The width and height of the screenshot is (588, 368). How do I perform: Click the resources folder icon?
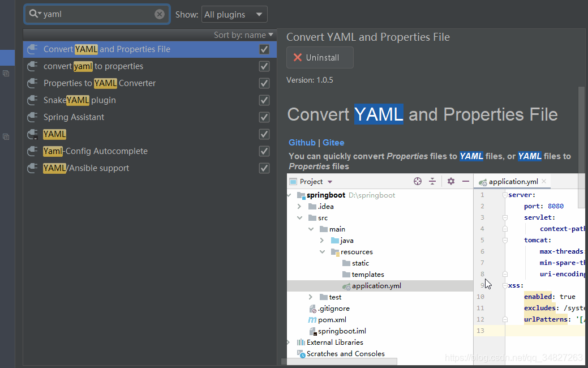(335, 252)
